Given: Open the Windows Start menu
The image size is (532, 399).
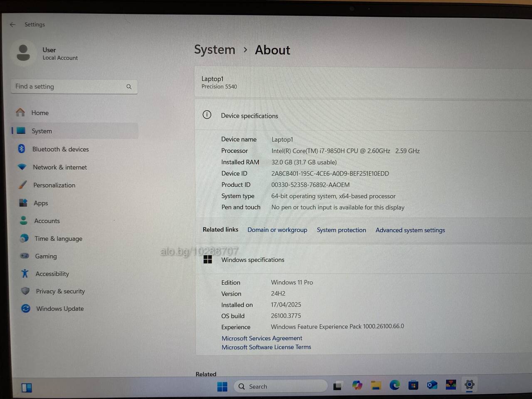Looking at the screenshot, I should (x=222, y=387).
